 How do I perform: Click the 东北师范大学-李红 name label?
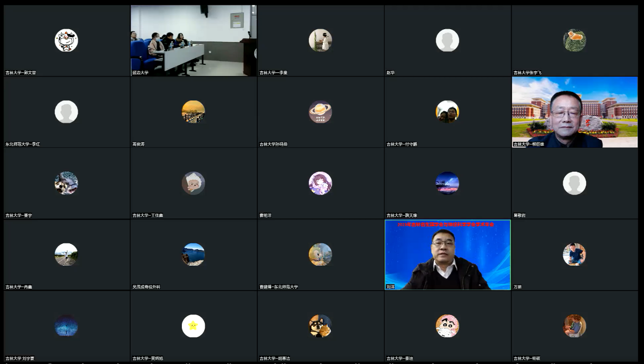click(x=23, y=144)
